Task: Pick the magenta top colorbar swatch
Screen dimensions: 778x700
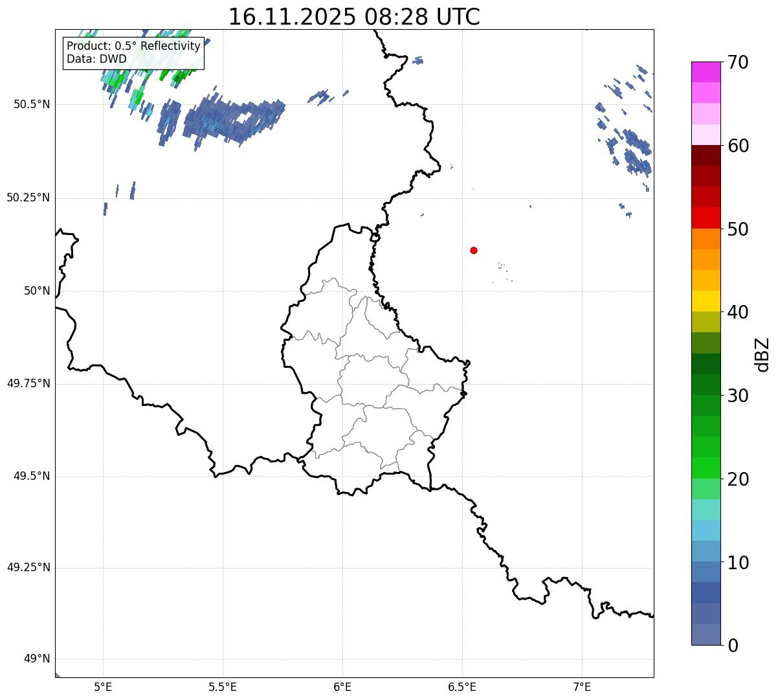Action: (706, 72)
